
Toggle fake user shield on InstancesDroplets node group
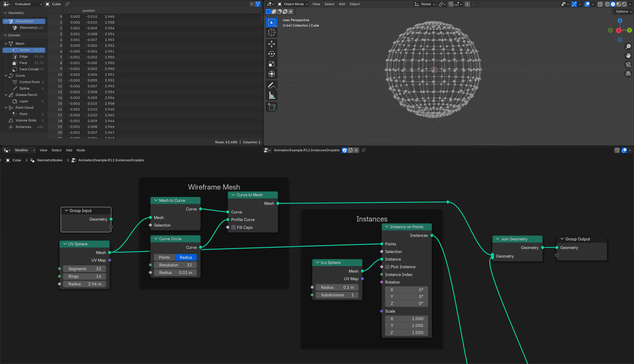click(x=344, y=150)
